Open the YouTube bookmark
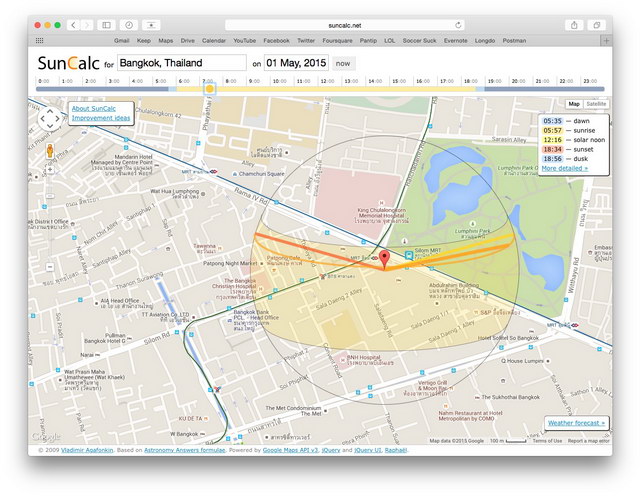This screenshot has width=640, height=496. click(244, 41)
